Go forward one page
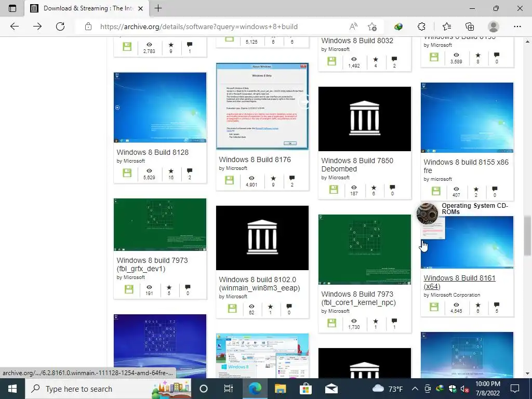532x399 pixels. tap(37, 26)
